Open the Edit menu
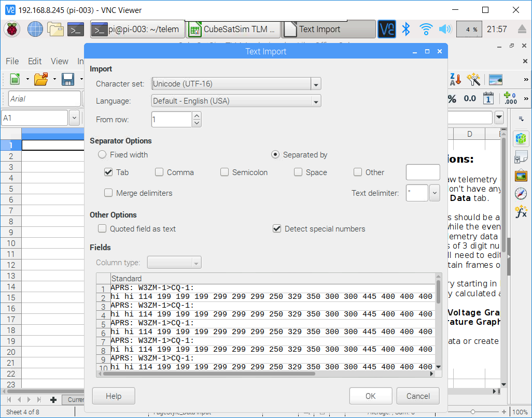This screenshot has height=418, width=532. point(34,61)
